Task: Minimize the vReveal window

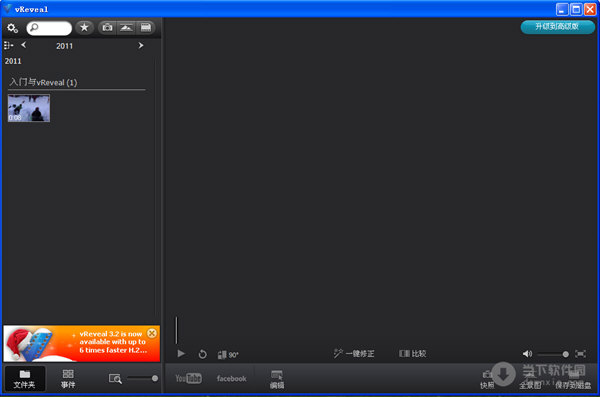Action: 562,9
